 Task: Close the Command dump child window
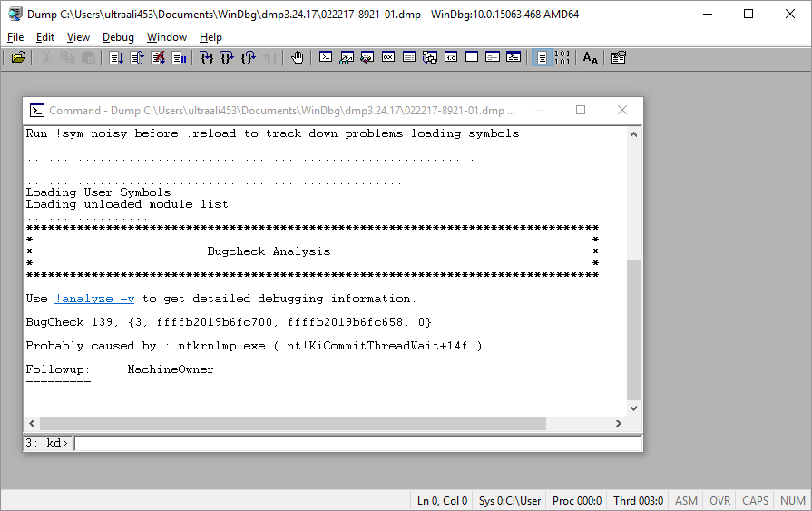coord(622,110)
